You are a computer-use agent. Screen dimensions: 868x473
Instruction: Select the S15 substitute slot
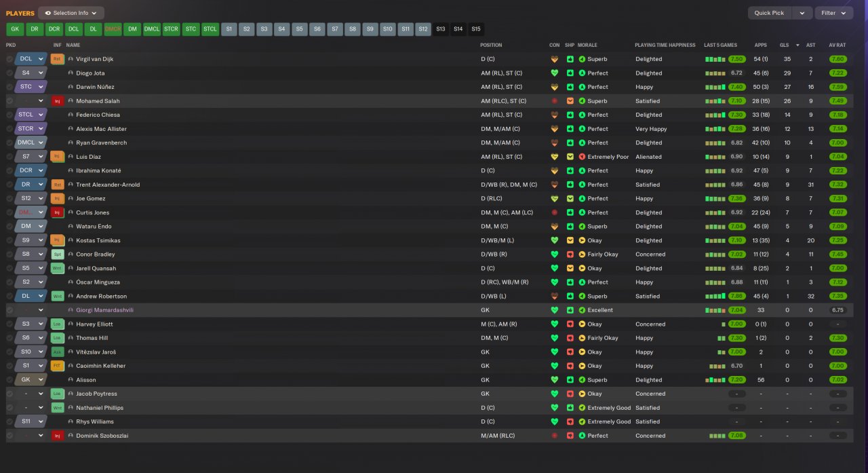476,29
